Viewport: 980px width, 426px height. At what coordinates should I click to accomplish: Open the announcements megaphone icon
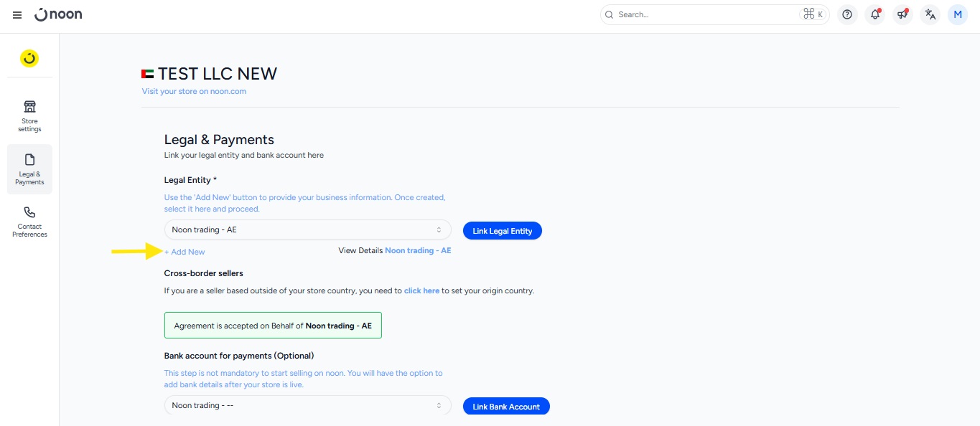tap(902, 14)
